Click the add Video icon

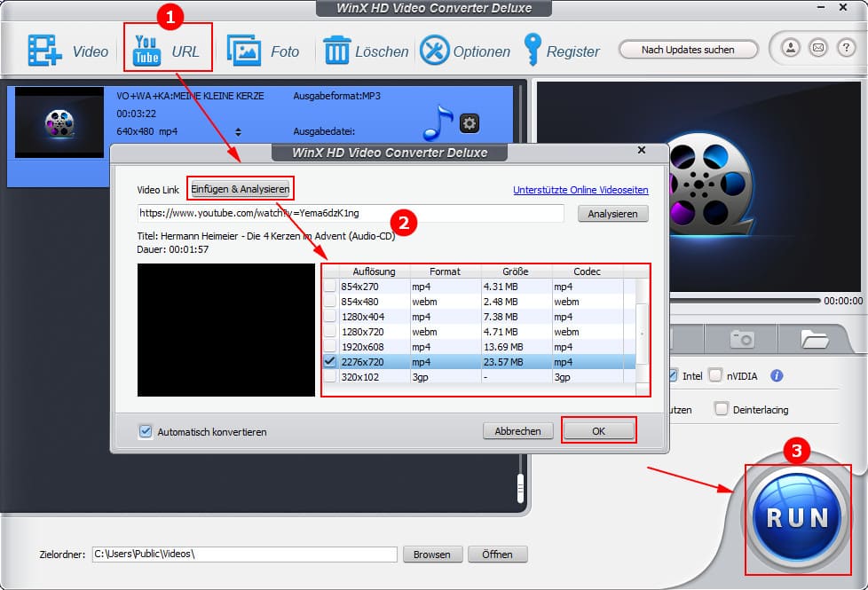pyautogui.click(x=44, y=51)
